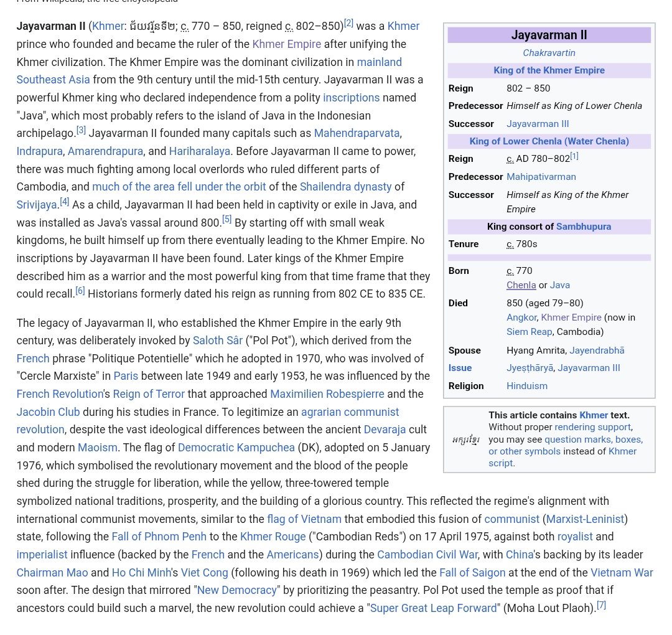Open Chakravartin link in the infobox

tap(549, 53)
